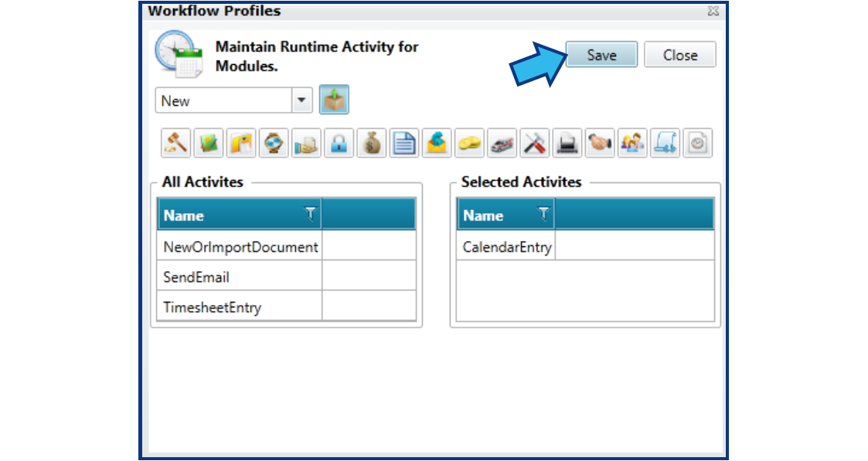
Task: Close the Workflow Profiles window with X
Action: [x=713, y=11]
